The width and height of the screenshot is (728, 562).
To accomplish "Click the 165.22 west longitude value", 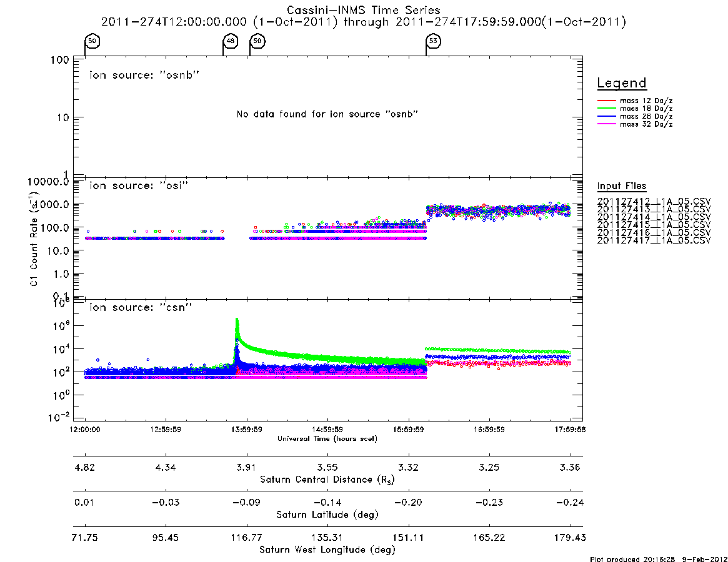I will 489,538.
